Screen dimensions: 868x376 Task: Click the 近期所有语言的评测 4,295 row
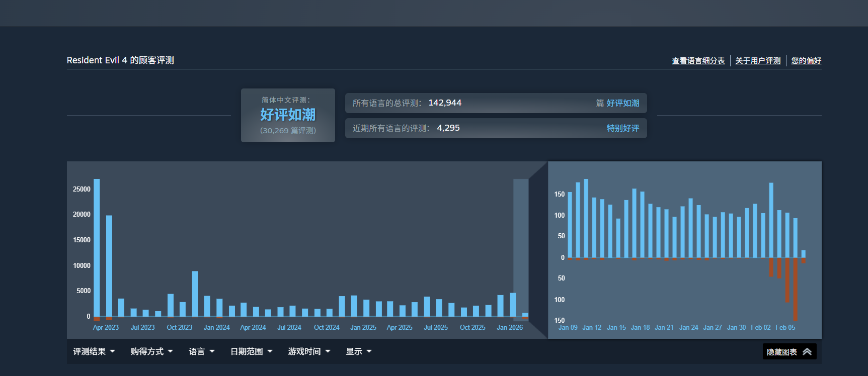(x=496, y=128)
